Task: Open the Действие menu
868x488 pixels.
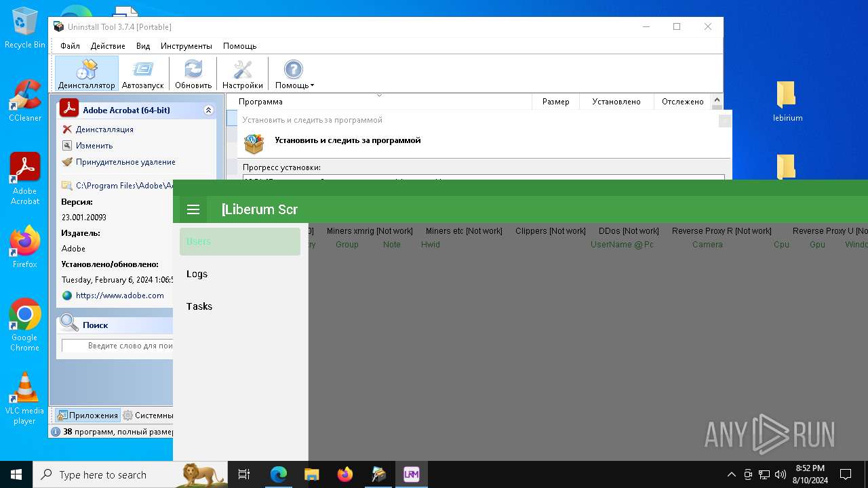Action: click(108, 46)
